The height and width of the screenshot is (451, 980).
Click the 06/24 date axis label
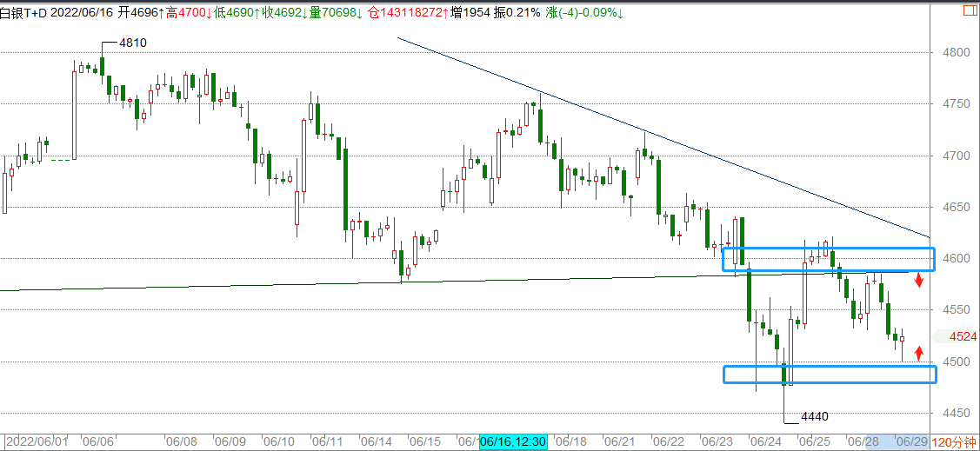coord(763,441)
